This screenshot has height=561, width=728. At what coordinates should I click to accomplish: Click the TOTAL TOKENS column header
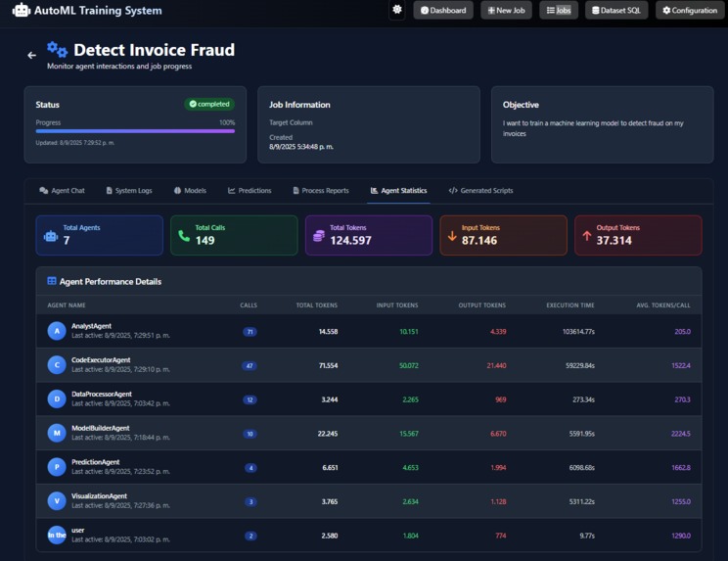pos(317,305)
